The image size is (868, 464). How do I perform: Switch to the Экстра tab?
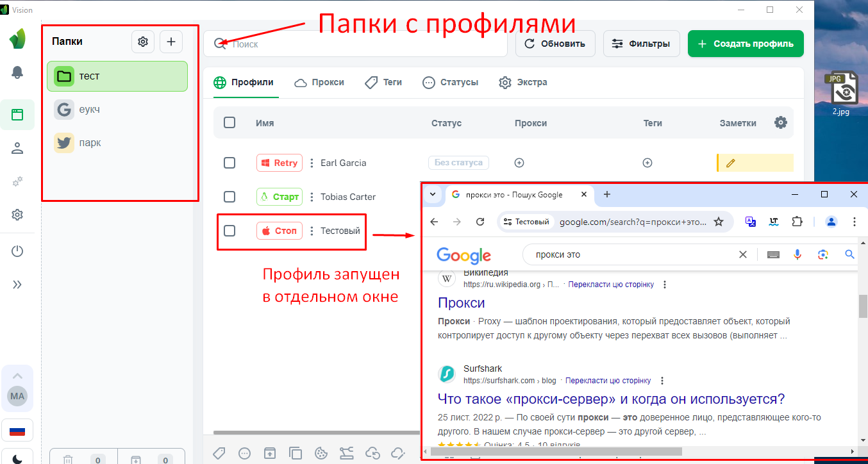tap(523, 82)
